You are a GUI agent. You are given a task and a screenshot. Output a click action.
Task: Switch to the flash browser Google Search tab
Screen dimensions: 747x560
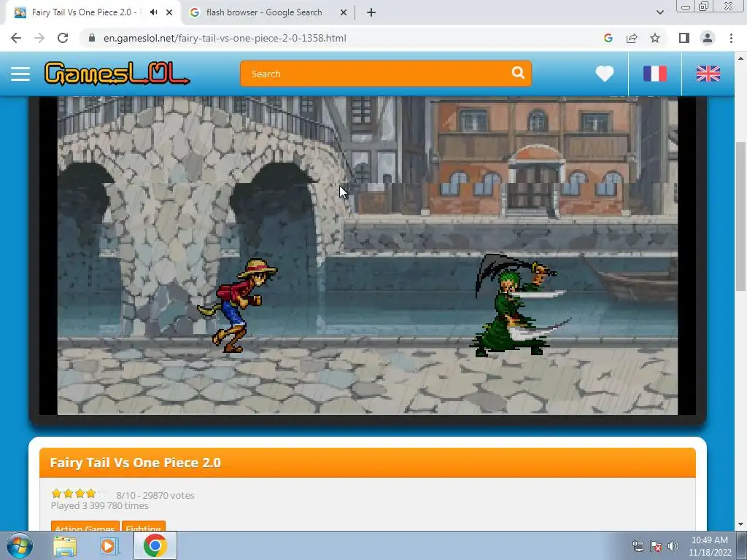pyautogui.click(x=264, y=12)
